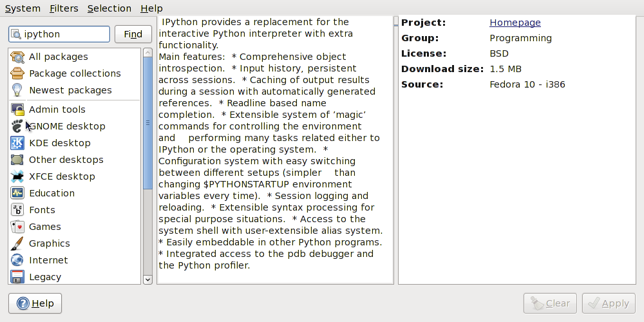Click the Help button

(x=35, y=303)
